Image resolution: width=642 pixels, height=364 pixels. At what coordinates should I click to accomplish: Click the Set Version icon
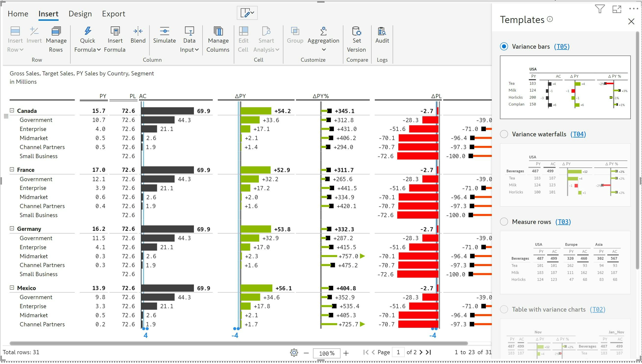[356, 31]
